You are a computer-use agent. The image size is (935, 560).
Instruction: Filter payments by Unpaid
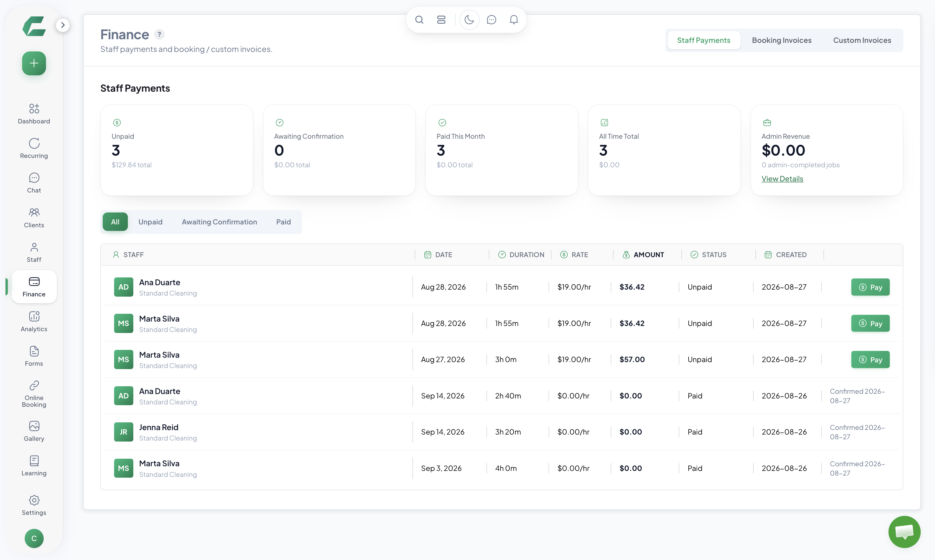150,222
